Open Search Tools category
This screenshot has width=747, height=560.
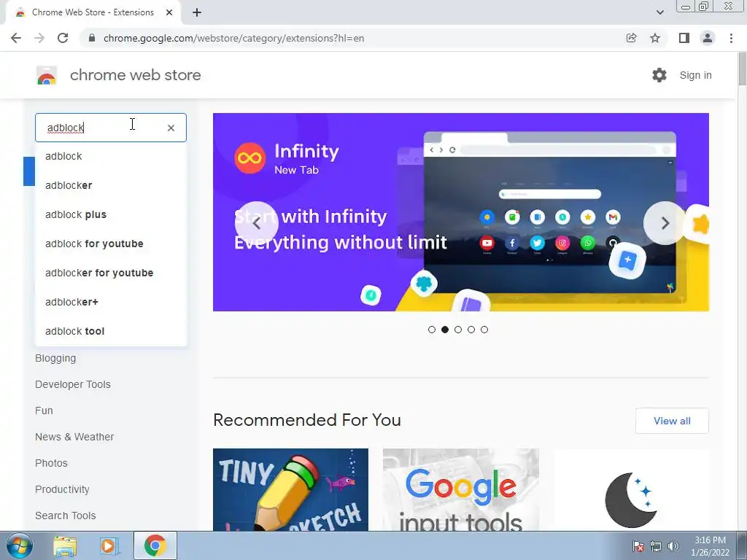click(x=65, y=516)
